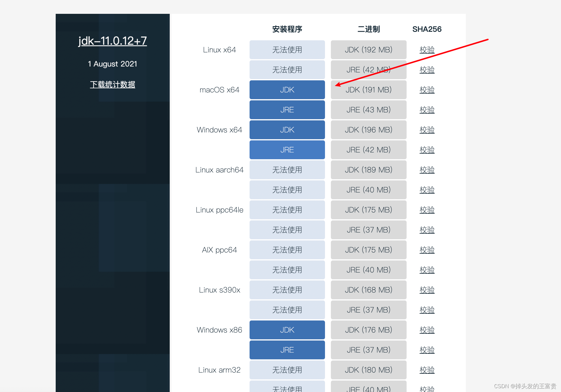Download Linux arm32 JDK (180 MB) binary
Image resolution: width=561 pixels, height=392 pixels.
(369, 370)
